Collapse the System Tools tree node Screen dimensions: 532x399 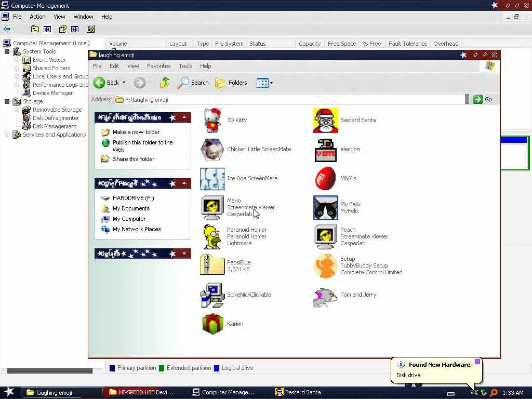tap(7, 51)
